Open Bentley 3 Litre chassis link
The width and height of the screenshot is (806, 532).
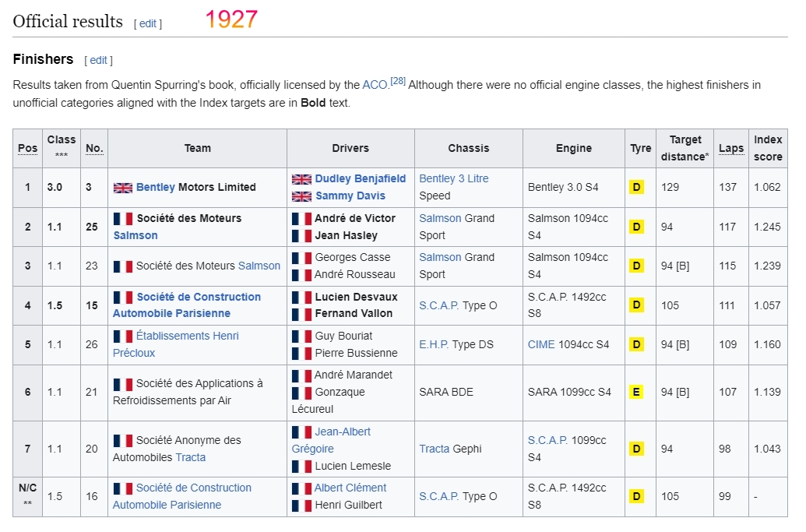point(454,178)
